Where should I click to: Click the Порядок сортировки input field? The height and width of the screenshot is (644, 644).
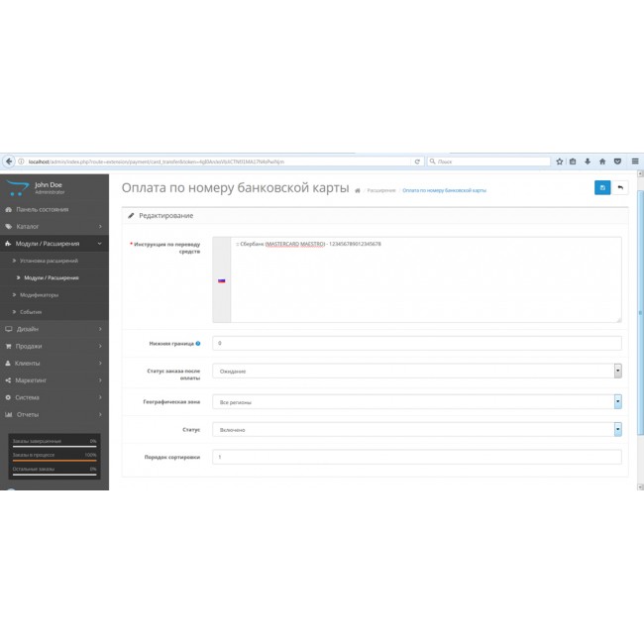(416, 457)
